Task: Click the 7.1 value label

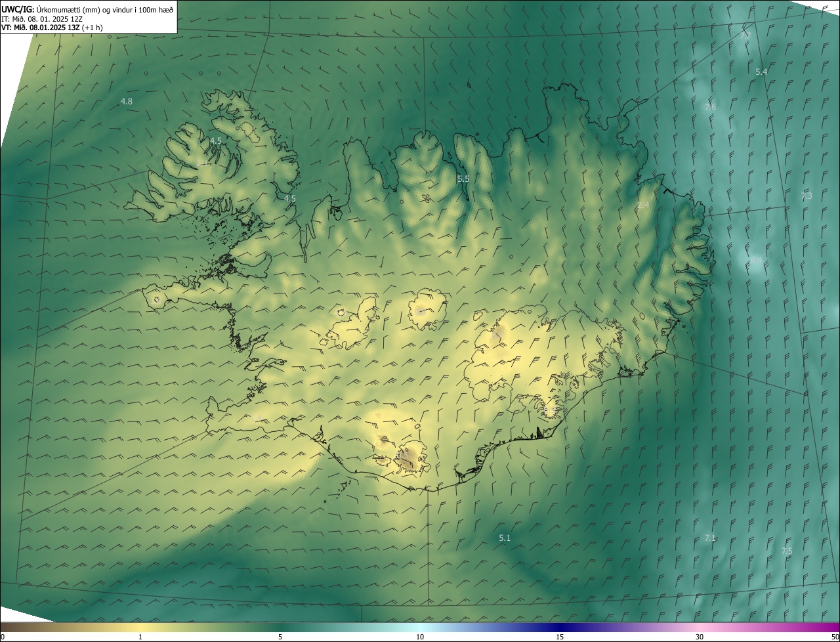Action: tap(709, 538)
